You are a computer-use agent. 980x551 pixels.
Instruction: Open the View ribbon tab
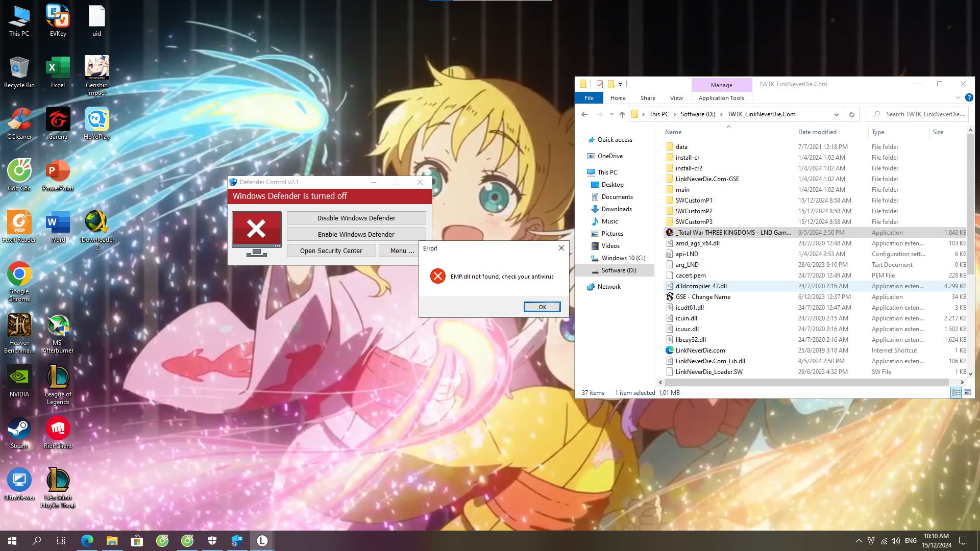pyautogui.click(x=676, y=98)
